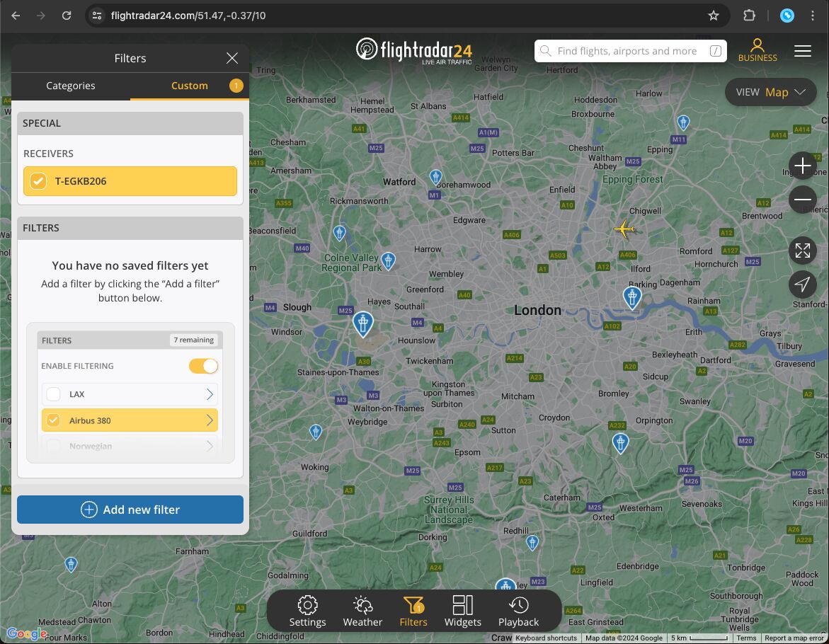Uncheck the T-EGKB206 receiver
This screenshot has width=829, height=644.
[38, 181]
